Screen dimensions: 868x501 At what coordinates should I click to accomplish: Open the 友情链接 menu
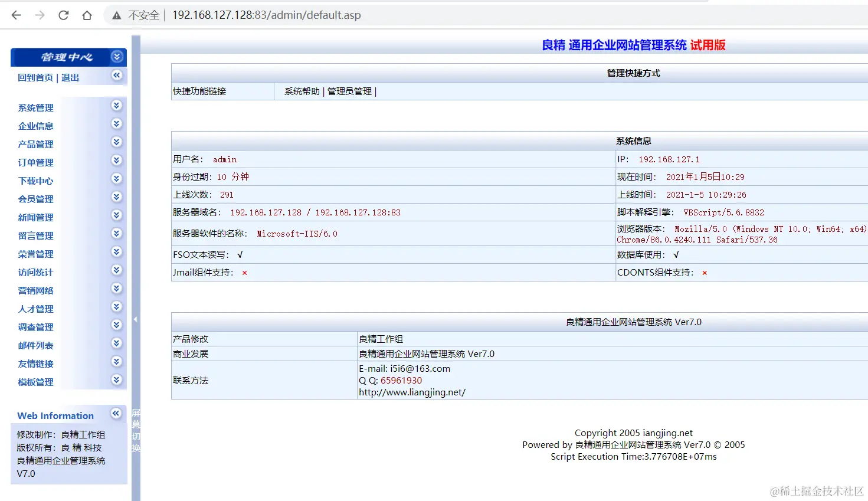pos(35,364)
